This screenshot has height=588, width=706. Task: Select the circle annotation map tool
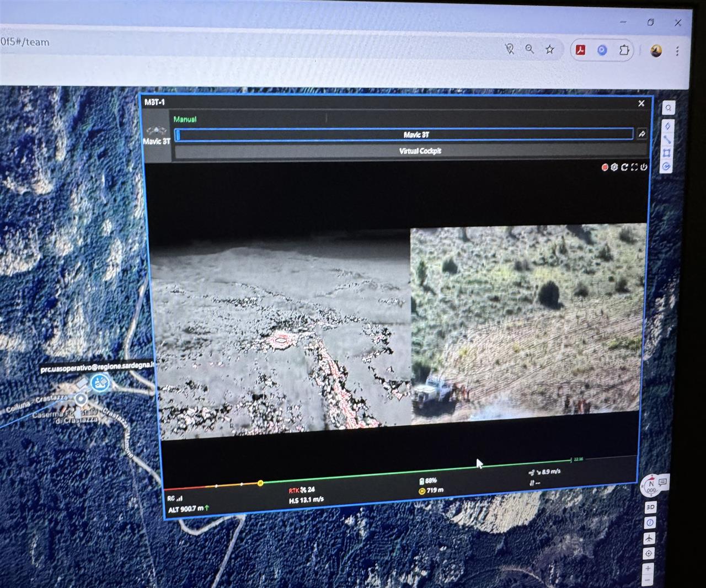666,167
